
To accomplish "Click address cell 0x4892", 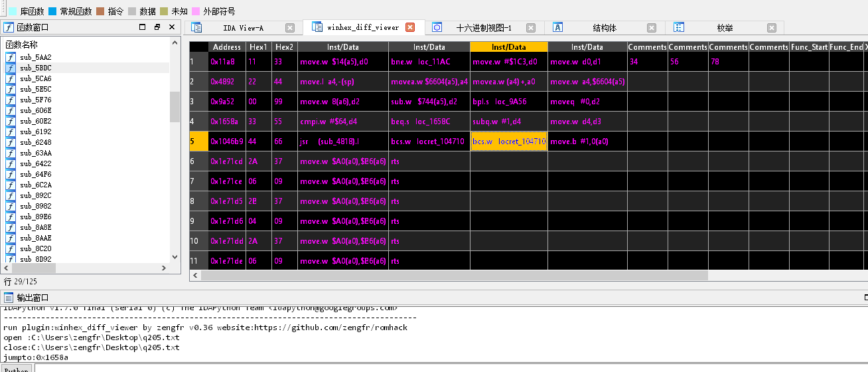I will click(x=227, y=82).
